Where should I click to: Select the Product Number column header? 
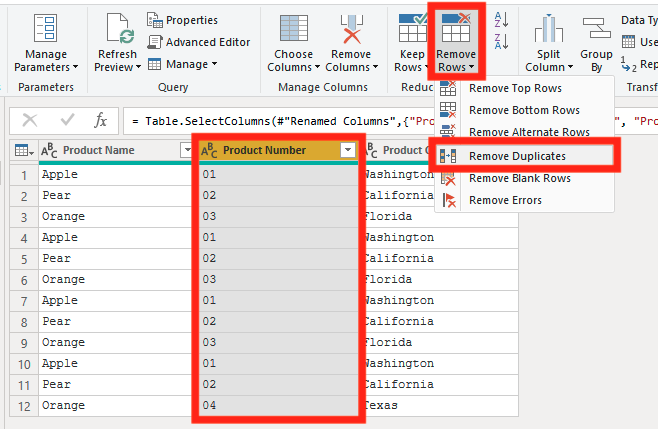[x=265, y=151]
